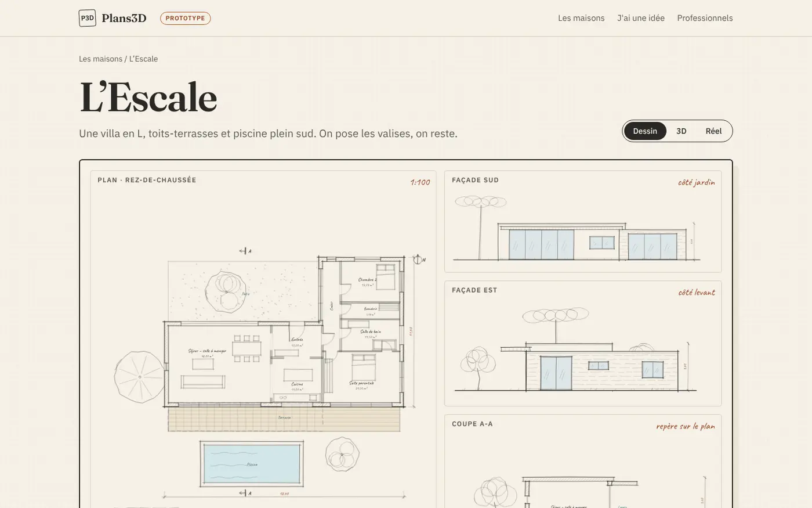Click the P3D logo icon
Image resolution: width=812 pixels, height=508 pixels.
[x=87, y=18]
